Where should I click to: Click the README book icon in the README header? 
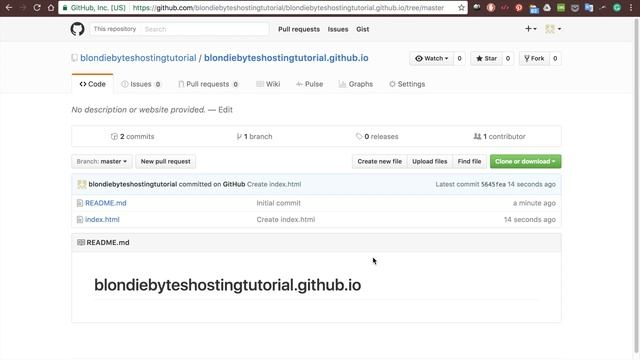(x=81, y=242)
